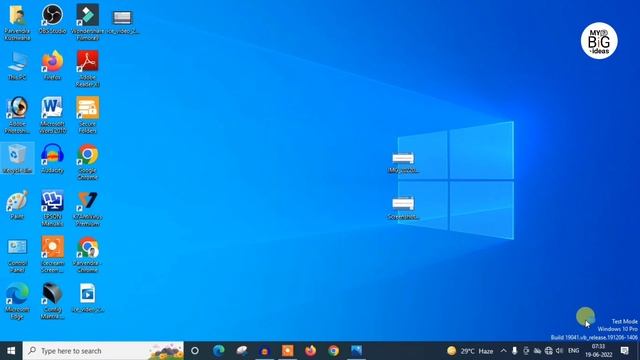Select the ice video file in the bottom row
The height and width of the screenshot is (360, 640).
87,298
